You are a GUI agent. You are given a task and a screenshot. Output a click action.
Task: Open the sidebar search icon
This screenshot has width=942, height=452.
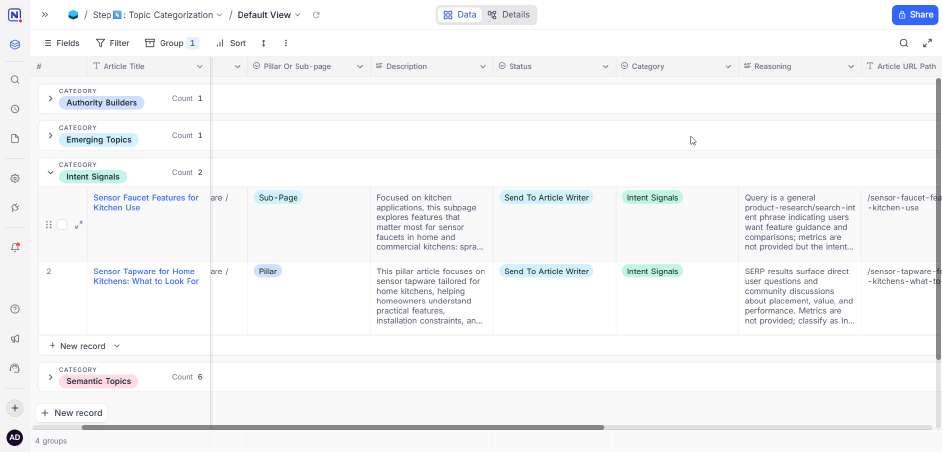[15, 79]
